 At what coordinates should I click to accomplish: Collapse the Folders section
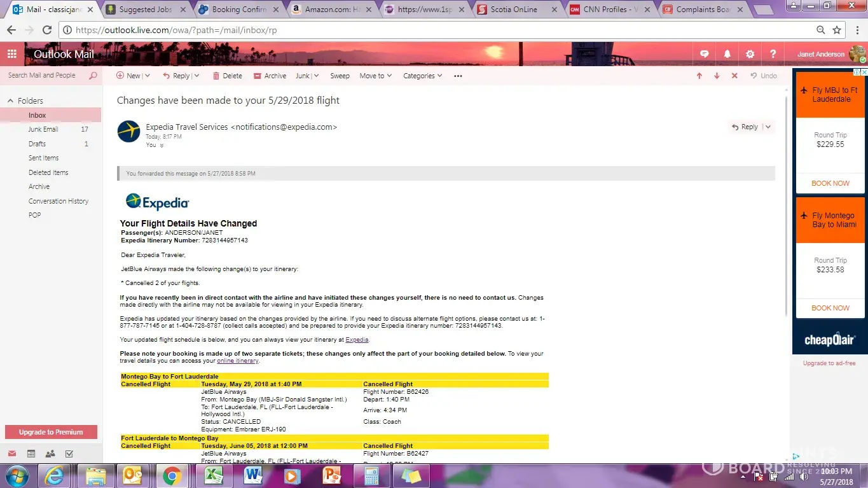tap(10, 101)
